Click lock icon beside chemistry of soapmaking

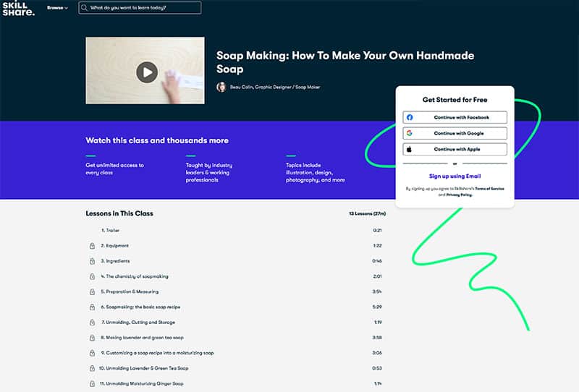click(93, 276)
